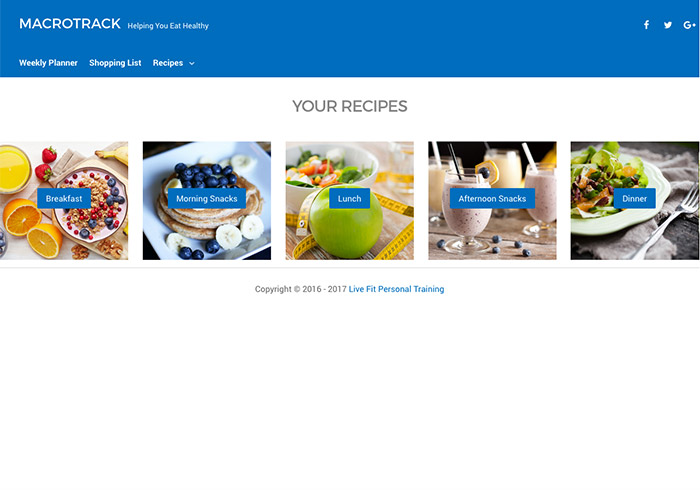Viewport: 700px width, 490px height.
Task: Open the Twitter social icon
Action: (x=667, y=25)
